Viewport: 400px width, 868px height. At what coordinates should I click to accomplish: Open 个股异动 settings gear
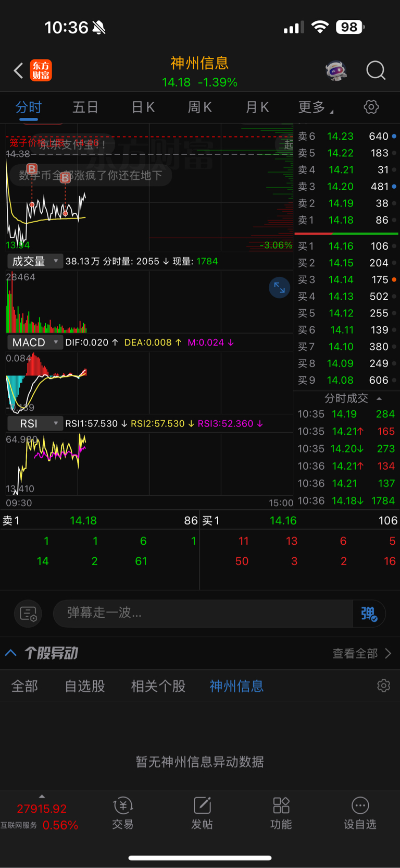click(x=384, y=686)
